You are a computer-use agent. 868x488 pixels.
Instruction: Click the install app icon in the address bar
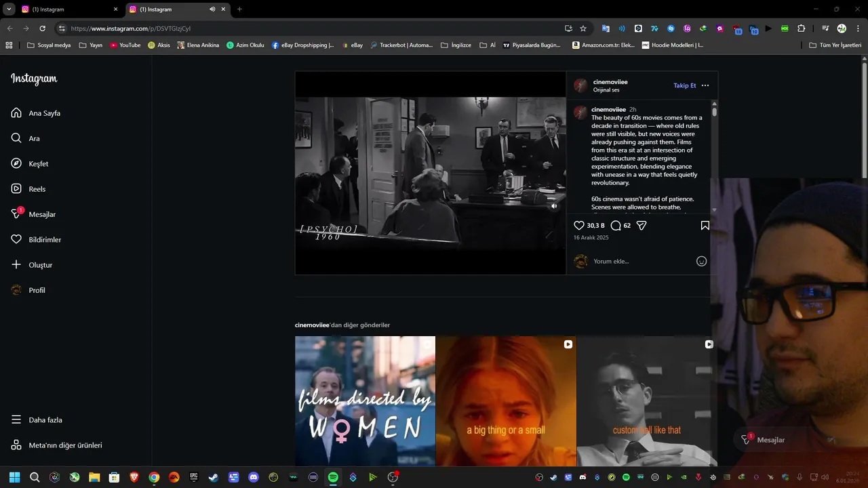pyautogui.click(x=568, y=28)
